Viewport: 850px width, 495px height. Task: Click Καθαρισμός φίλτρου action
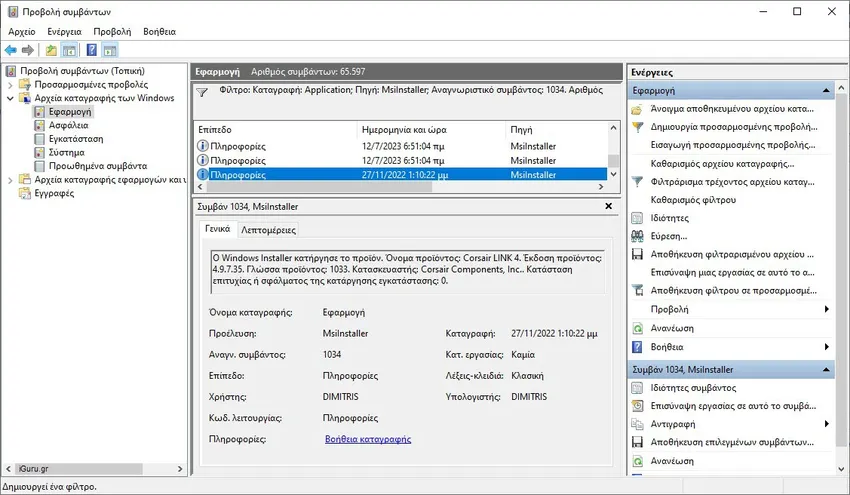(x=693, y=200)
